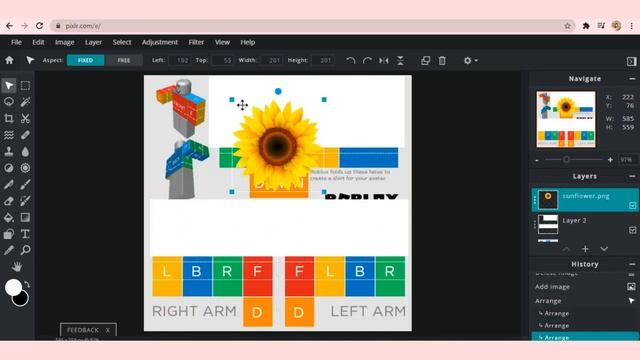This screenshot has width=640, height=360.
Task: Select the Text tool
Action: [x=25, y=234]
